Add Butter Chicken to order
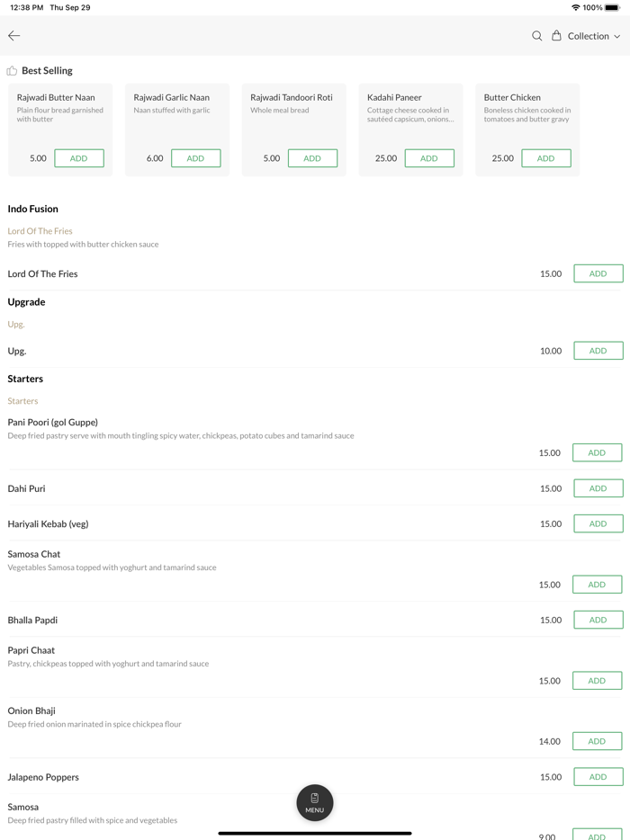Image resolution: width=630 pixels, height=840 pixels. 545,158
